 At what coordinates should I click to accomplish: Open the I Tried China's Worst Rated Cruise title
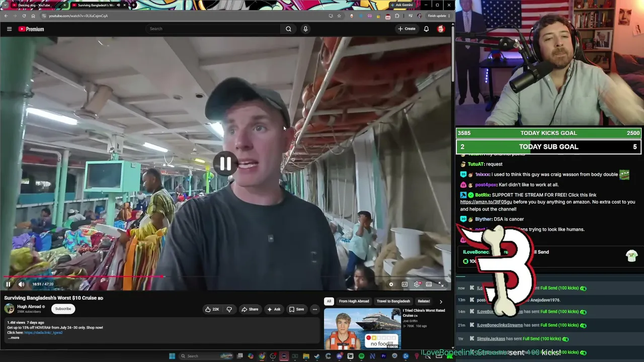tap(424, 313)
